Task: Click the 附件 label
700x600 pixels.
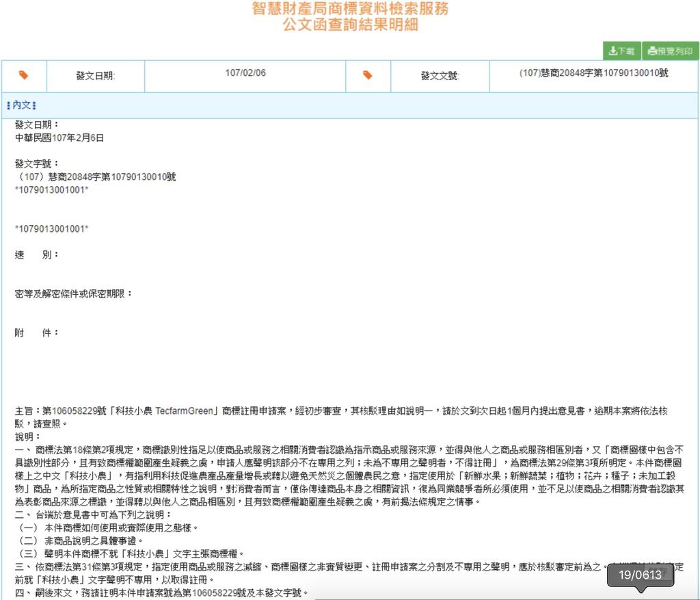Action: 37,332
